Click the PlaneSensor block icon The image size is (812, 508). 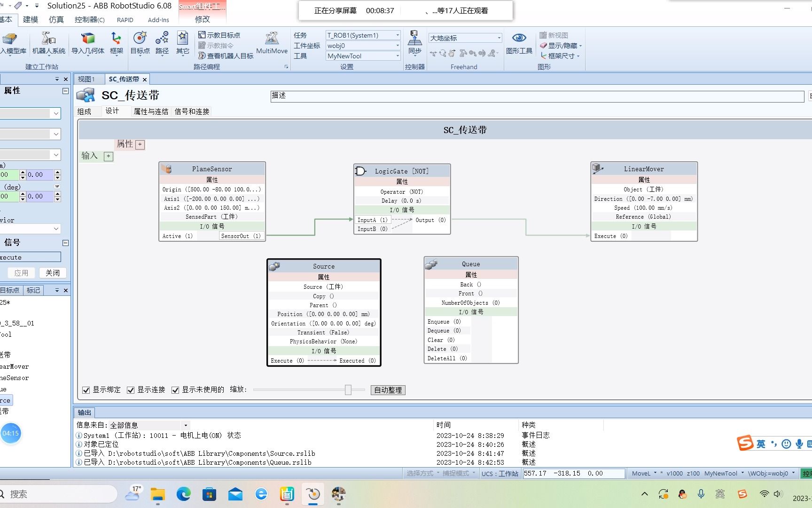pyautogui.click(x=166, y=168)
